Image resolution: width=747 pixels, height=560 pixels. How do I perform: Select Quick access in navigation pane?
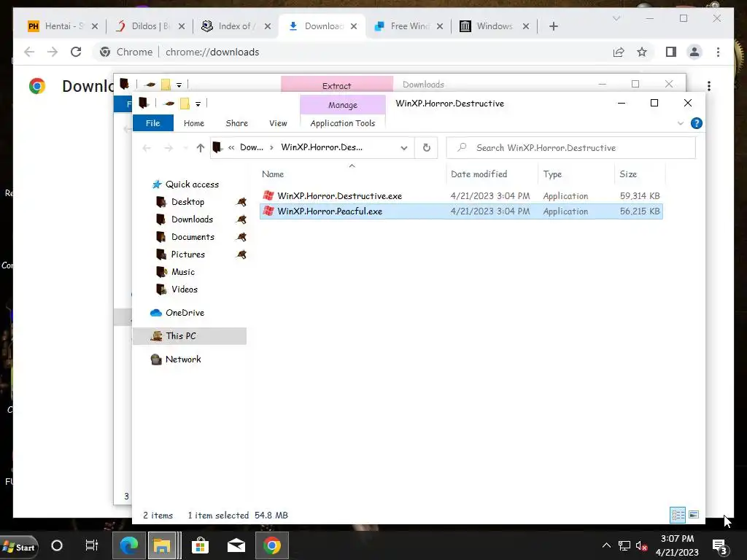(192, 184)
